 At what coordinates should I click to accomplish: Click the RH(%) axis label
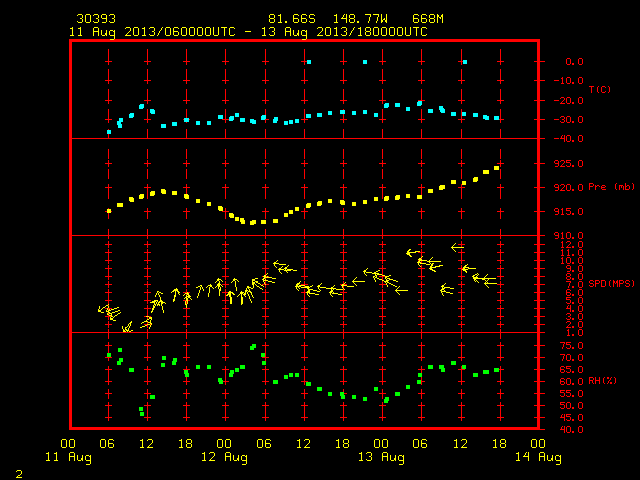click(x=602, y=381)
